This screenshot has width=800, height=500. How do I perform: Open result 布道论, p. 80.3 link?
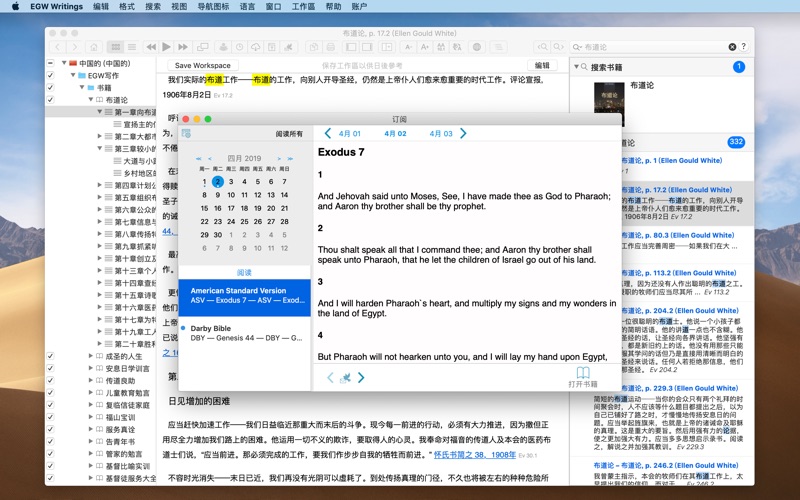[678, 235]
